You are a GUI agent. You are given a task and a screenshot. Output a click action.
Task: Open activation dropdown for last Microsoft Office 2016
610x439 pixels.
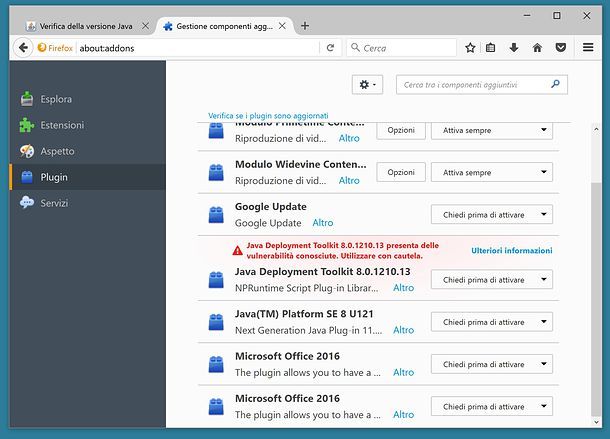(x=492, y=406)
